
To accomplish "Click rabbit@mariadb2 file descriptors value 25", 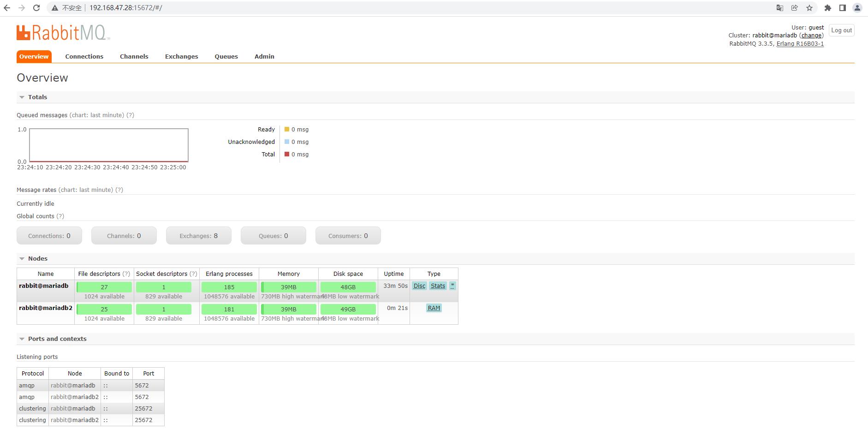I will coord(104,309).
